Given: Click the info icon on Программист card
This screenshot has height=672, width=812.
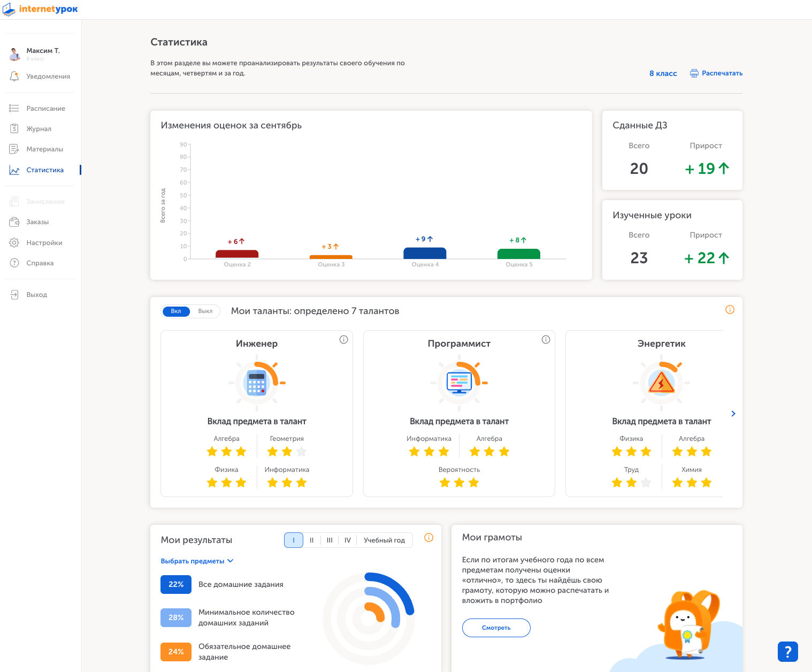Looking at the screenshot, I should click(546, 340).
